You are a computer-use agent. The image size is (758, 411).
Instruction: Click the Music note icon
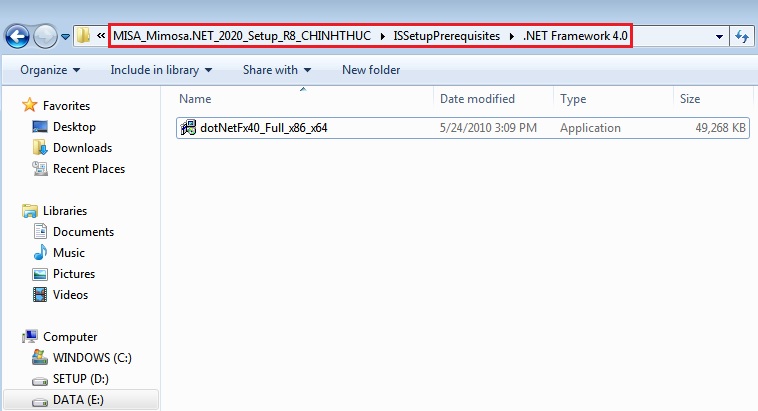(40, 252)
